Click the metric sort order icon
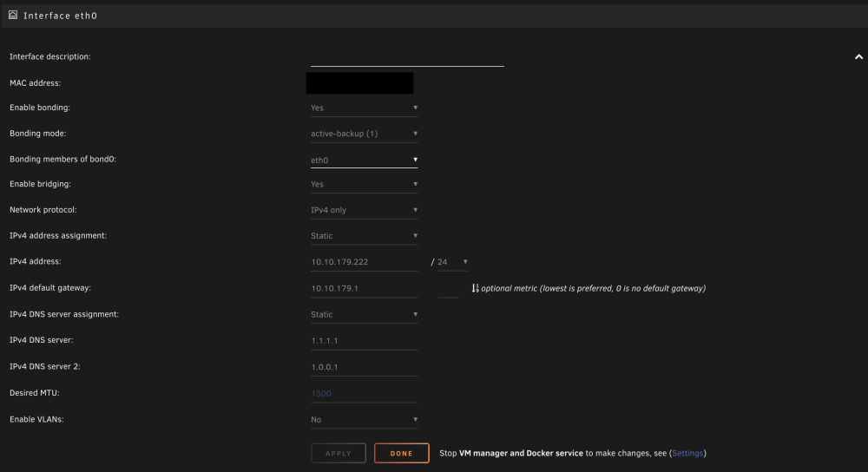Viewport: 868px width, 472px height. (475, 288)
